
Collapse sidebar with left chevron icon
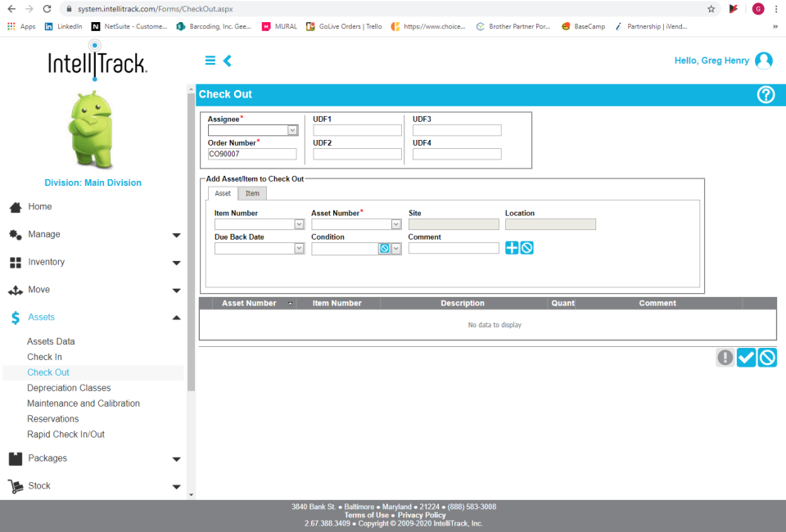coord(227,61)
